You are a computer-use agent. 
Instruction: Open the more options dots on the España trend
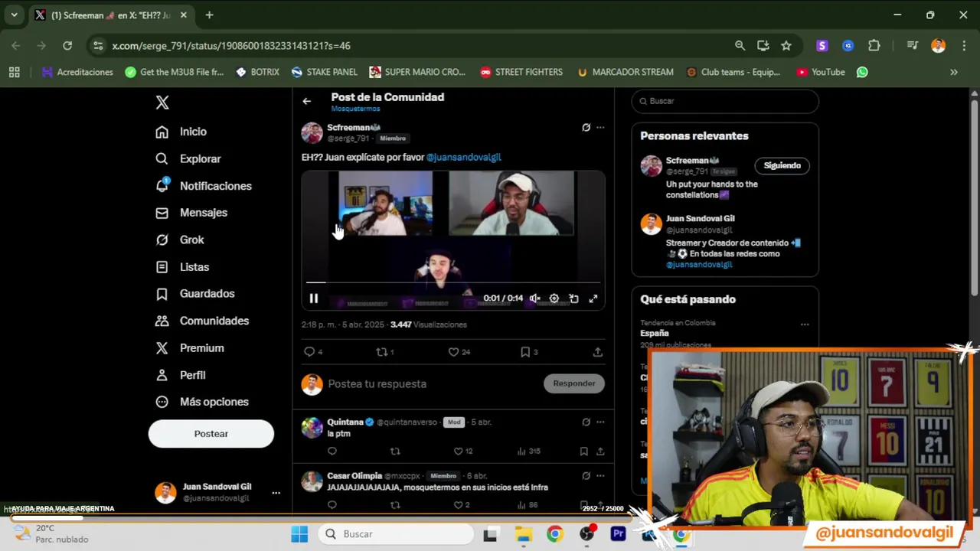[x=805, y=324]
